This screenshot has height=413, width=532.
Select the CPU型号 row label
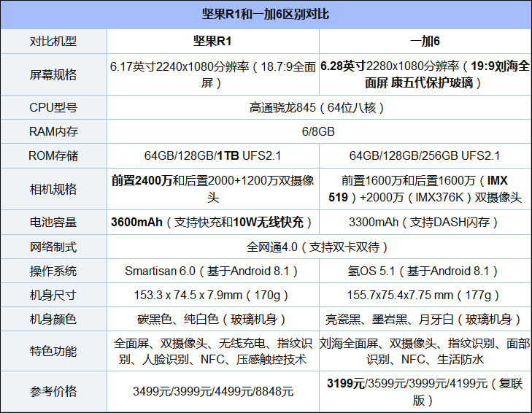coord(53,107)
